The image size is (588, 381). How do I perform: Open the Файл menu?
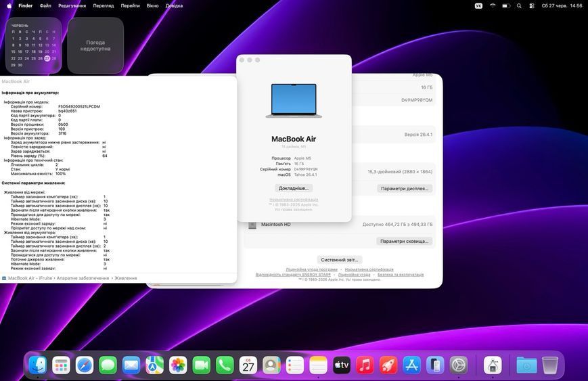(x=45, y=5)
